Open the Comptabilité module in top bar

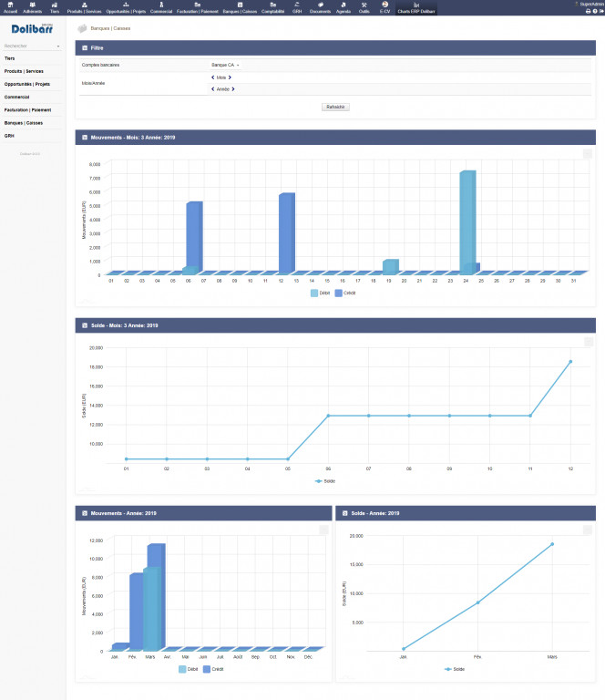[273, 7]
